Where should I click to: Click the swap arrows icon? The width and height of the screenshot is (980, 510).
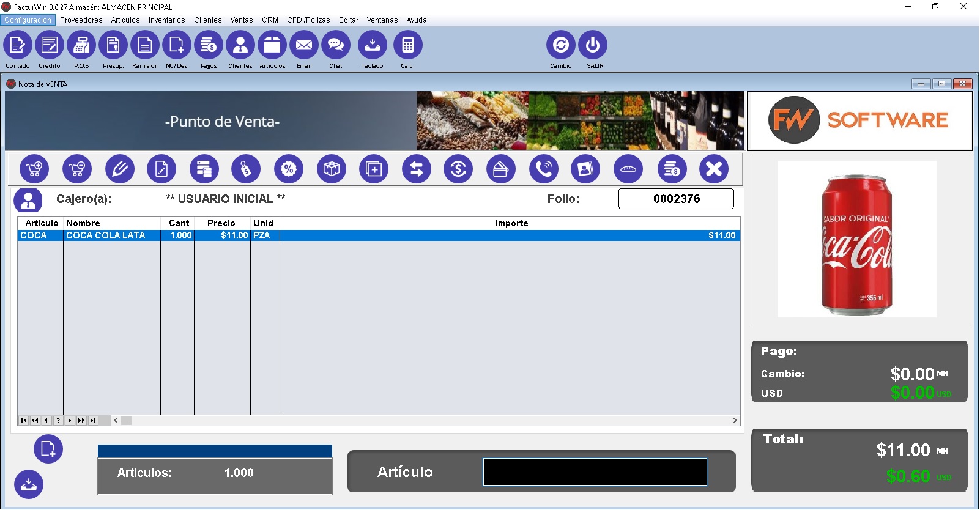point(417,169)
